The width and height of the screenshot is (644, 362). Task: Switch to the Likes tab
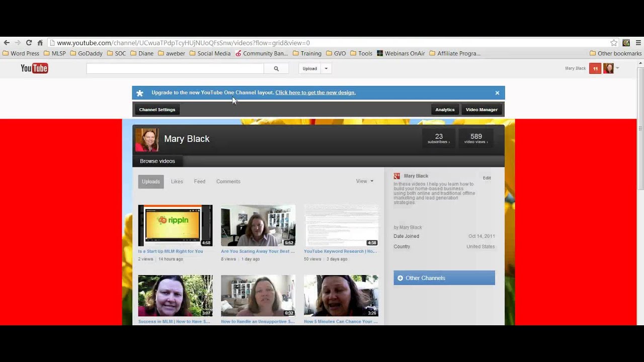tap(177, 182)
